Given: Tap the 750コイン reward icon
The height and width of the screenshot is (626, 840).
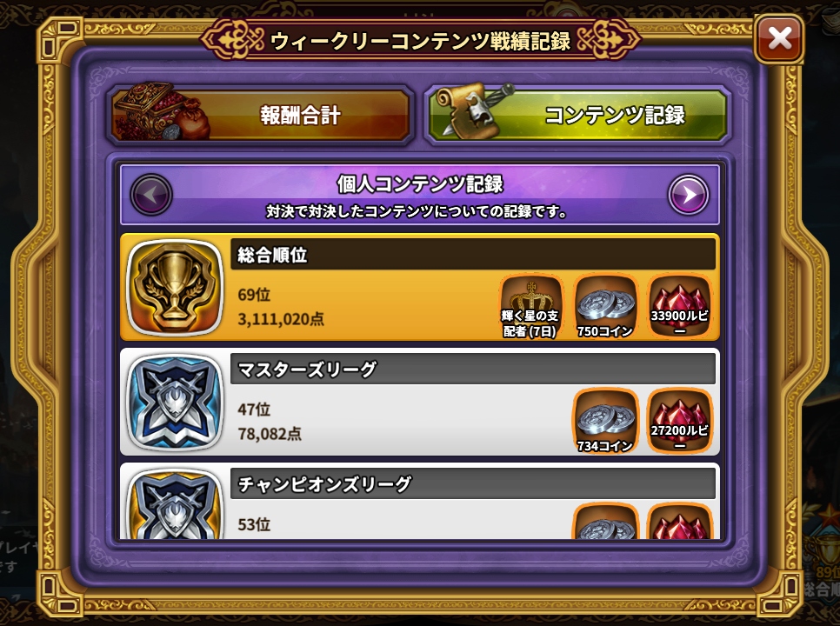Looking at the screenshot, I should click(x=605, y=306).
